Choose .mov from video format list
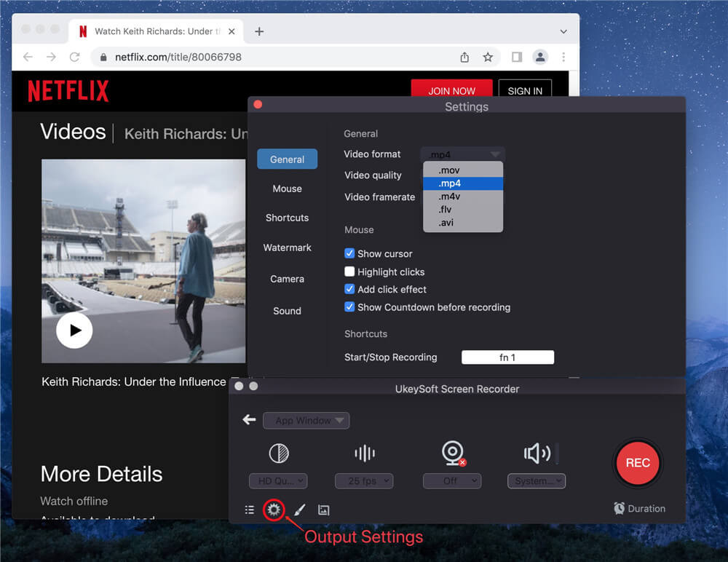The width and height of the screenshot is (728, 562). tap(449, 170)
